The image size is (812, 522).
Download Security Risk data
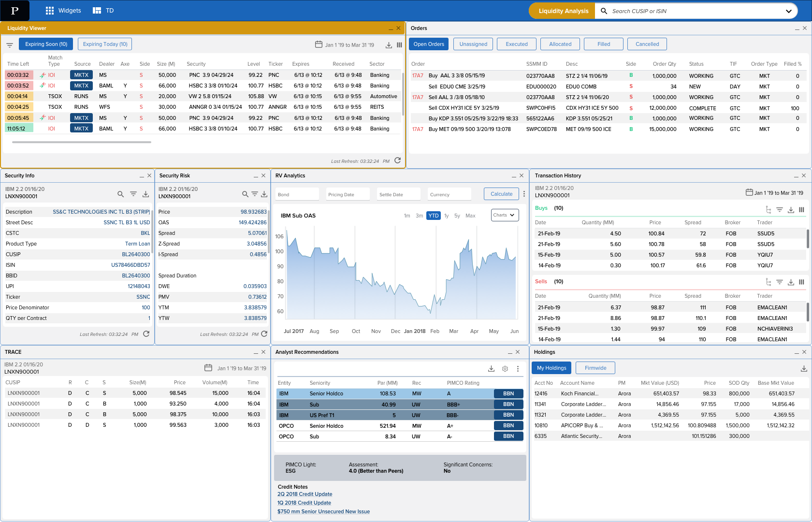[x=264, y=194]
